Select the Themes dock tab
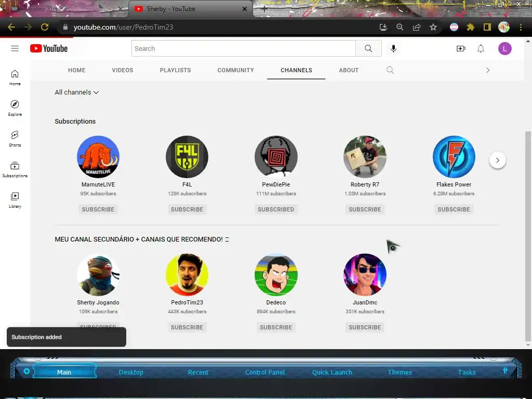Screen dimensions: 532x399 tap(400, 372)
